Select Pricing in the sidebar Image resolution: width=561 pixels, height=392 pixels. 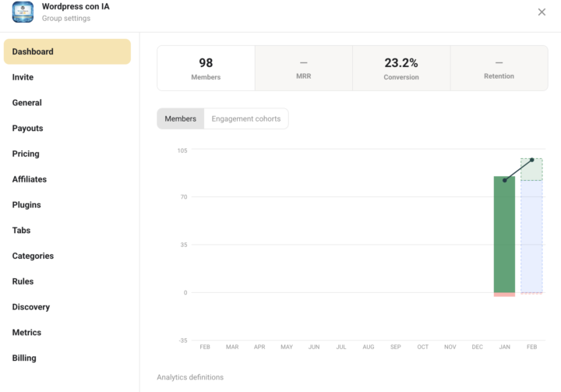click(x=26, y=154)
